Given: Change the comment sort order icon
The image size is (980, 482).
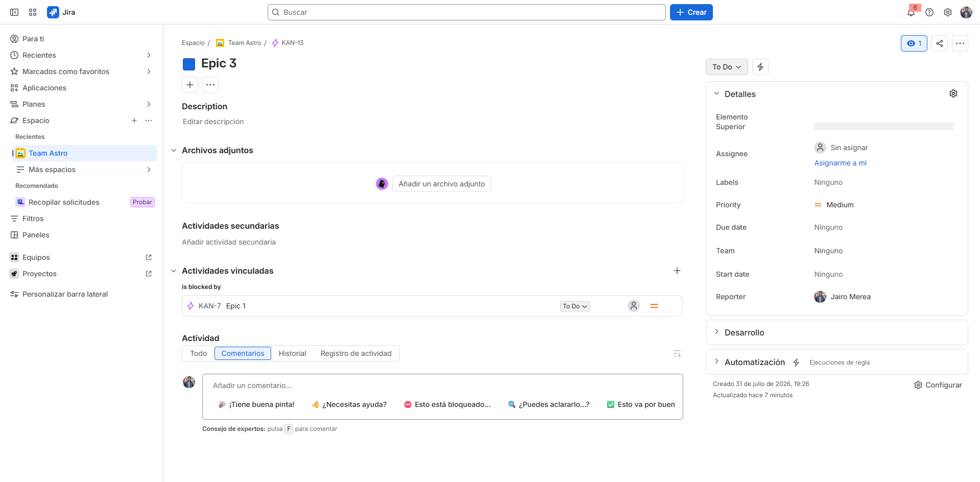Looking at the screenshot, I should coord(677,353).
